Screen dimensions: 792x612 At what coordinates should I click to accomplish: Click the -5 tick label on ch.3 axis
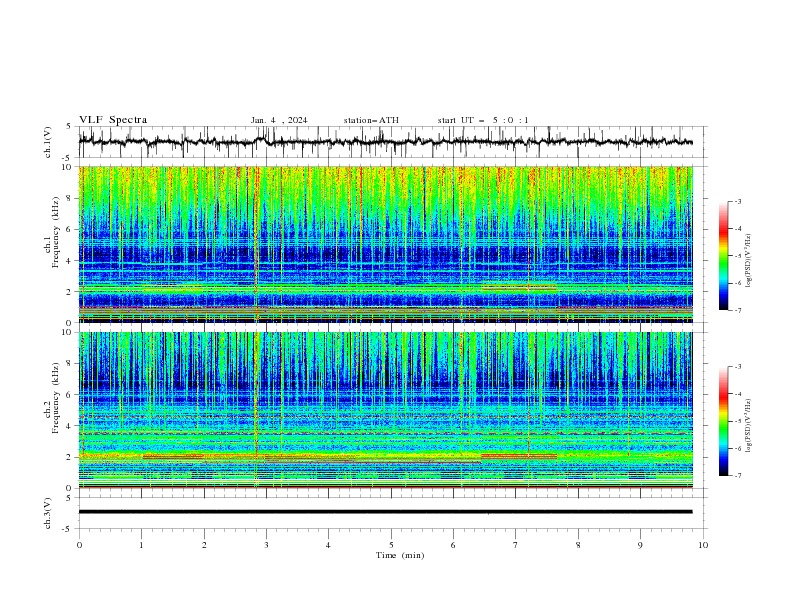[x=67, y=529]
